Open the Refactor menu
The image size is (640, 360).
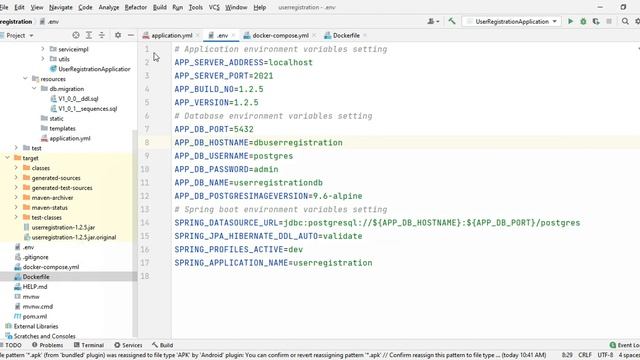click(136, 7)
